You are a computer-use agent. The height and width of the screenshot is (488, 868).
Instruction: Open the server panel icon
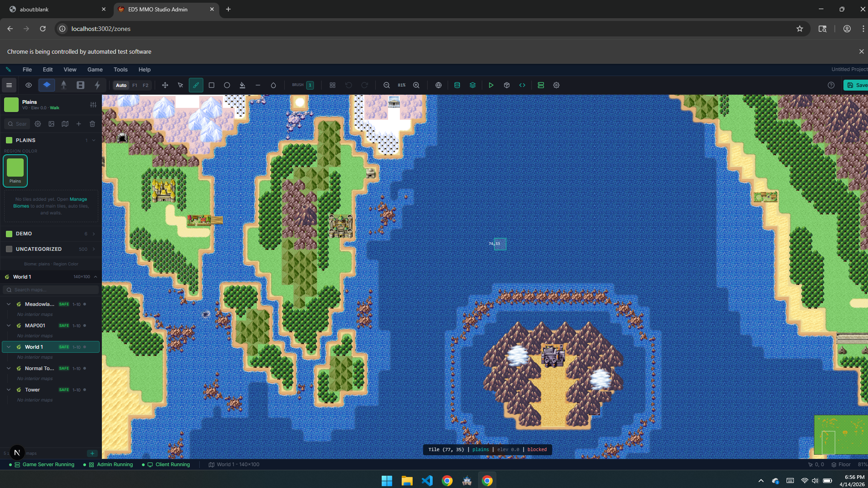pos(541,85)
